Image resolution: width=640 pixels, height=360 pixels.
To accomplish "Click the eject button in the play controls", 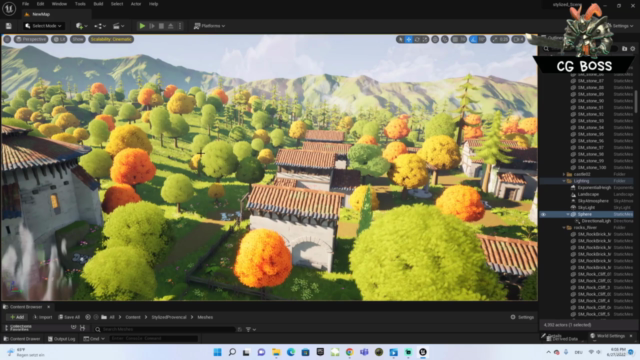I will click(171, 26).
